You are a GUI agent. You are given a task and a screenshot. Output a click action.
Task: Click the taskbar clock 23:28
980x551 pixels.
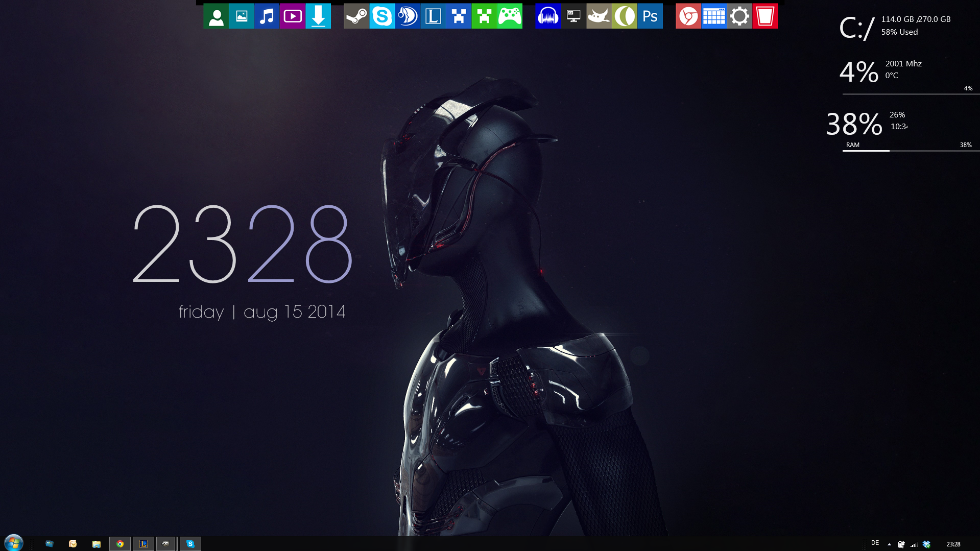click(x=953, y=544)
